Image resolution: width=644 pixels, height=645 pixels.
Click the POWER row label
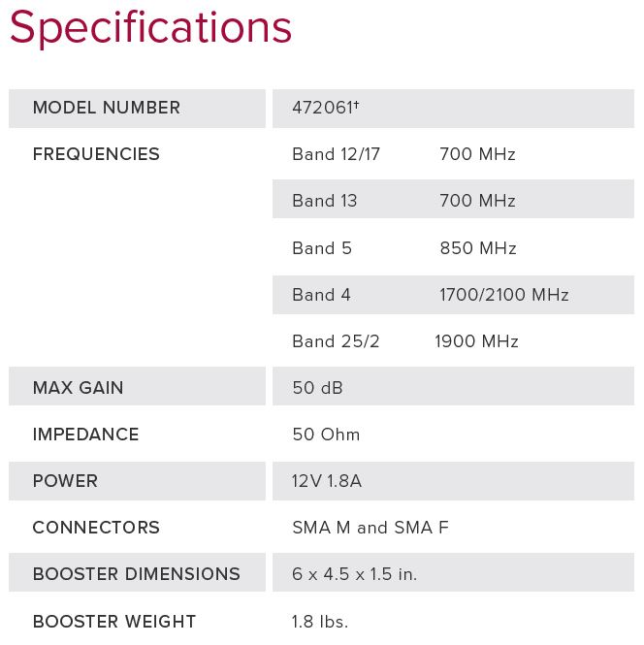click(x=65, y=481)
